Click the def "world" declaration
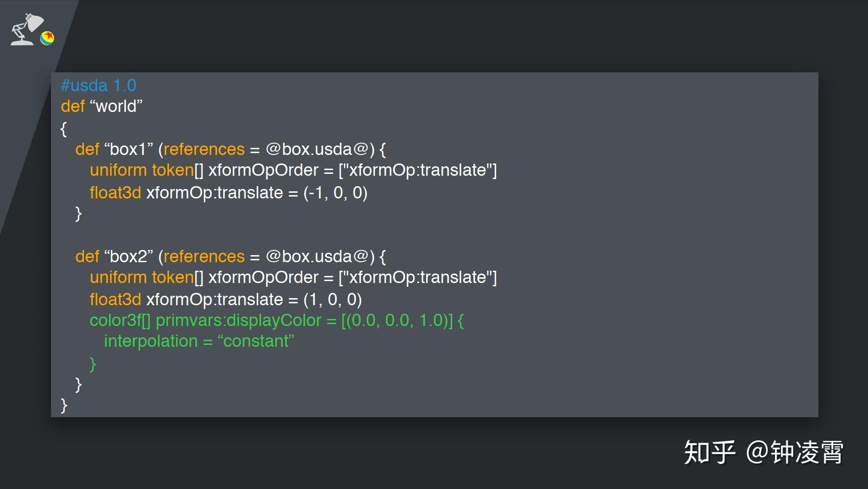 pyautogui.click(x=101, y=106)
